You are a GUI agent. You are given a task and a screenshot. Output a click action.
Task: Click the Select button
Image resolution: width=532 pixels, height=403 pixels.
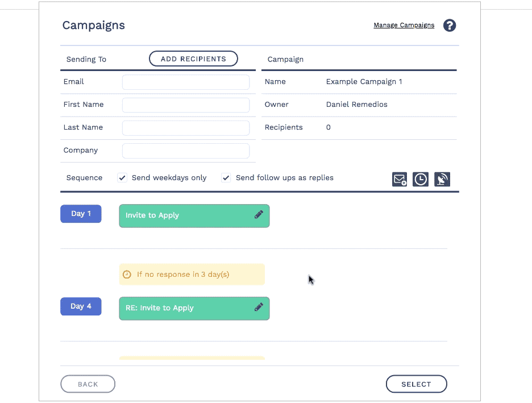(x=416, y=384)
